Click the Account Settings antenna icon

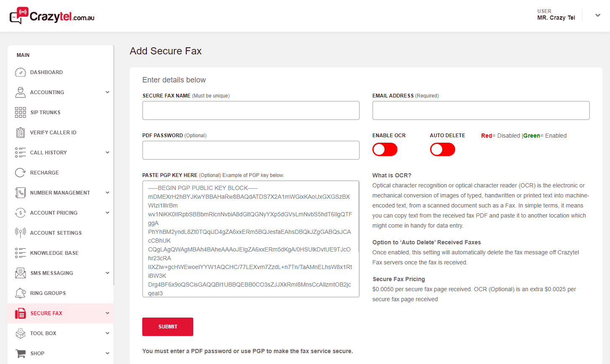(x=21, y=233)
